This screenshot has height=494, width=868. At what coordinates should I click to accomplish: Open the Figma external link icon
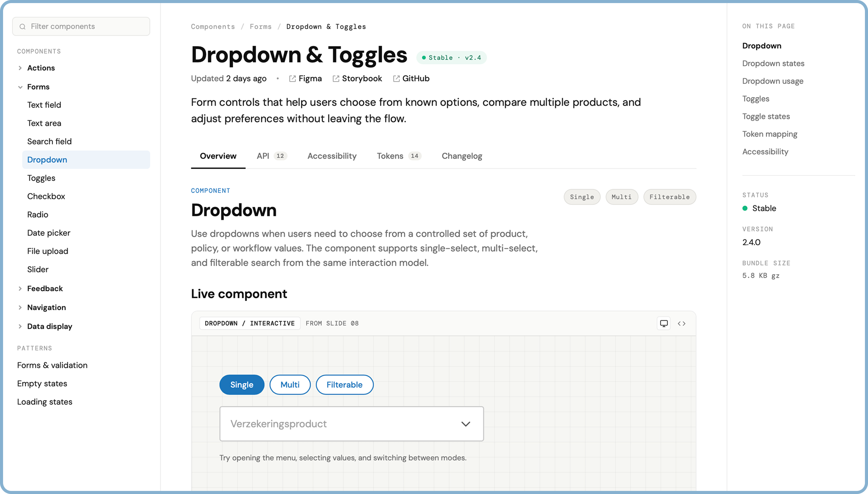coord(292,78)
